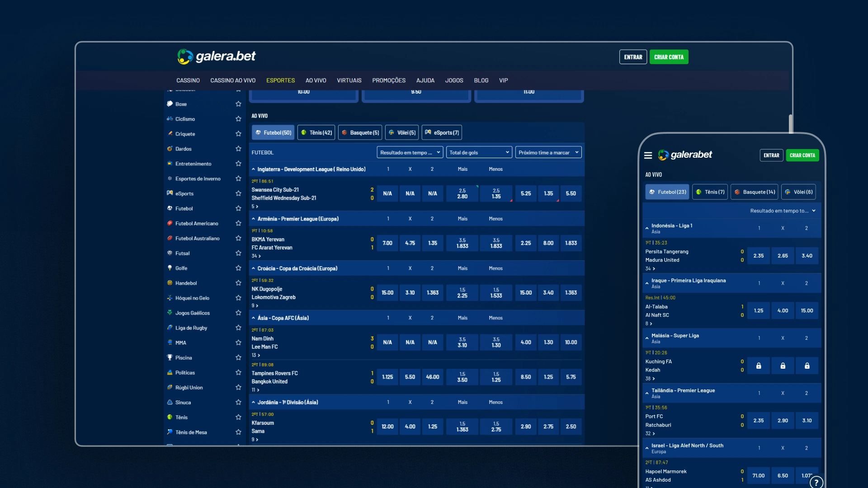Switch to the Basquete (5) filter tab
The image size is (868, 488).
point(360,132)
